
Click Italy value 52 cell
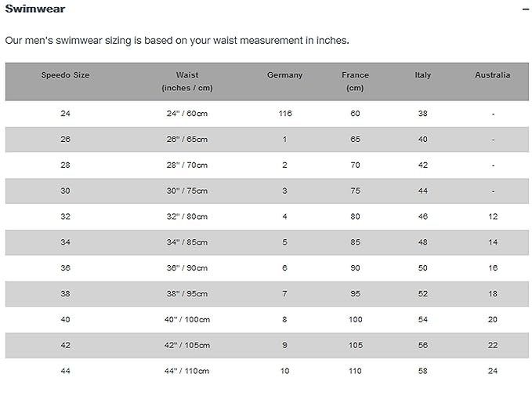point(422,293)
